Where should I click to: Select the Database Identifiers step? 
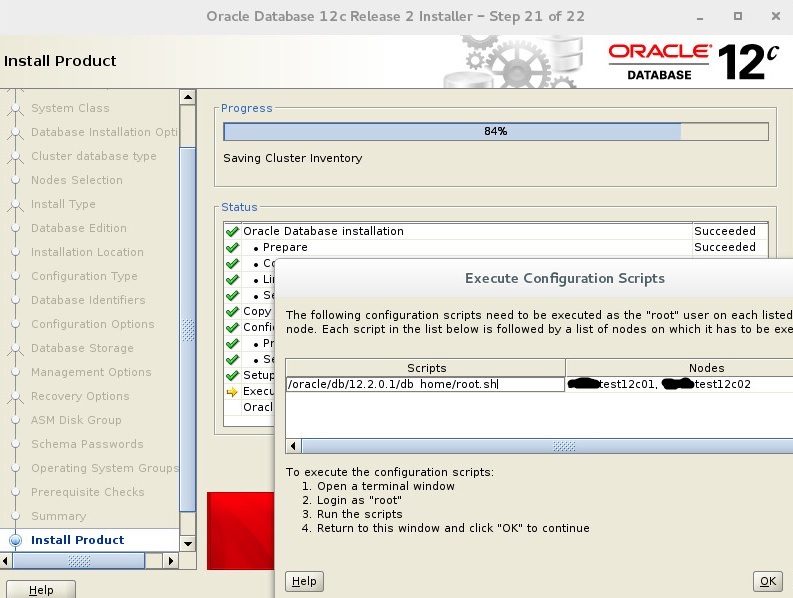88,300
